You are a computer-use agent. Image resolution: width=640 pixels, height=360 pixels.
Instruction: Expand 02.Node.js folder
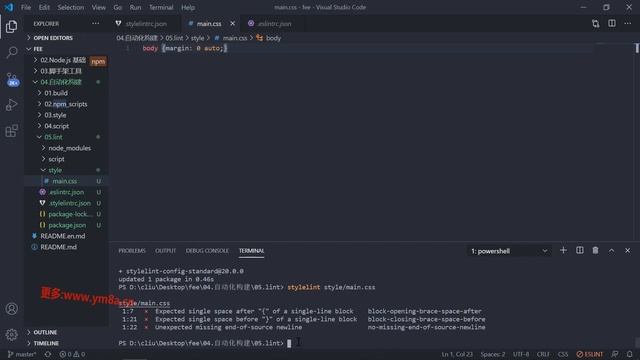pos(63,60)
